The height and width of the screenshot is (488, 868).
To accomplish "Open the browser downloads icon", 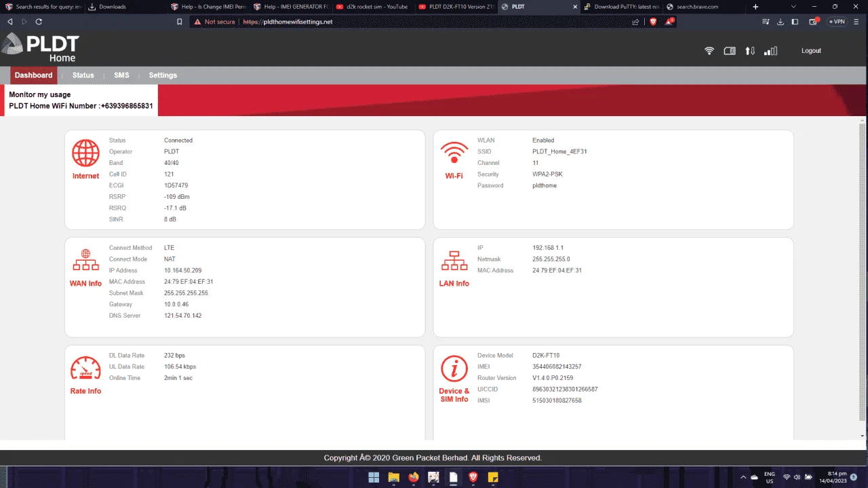I will pos(781,22).
